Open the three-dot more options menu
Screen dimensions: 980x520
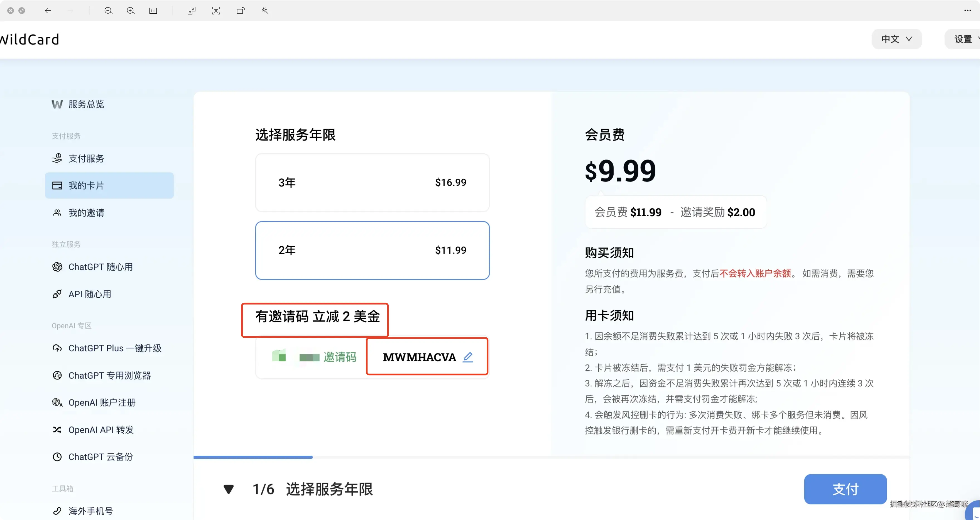[967, 11]
